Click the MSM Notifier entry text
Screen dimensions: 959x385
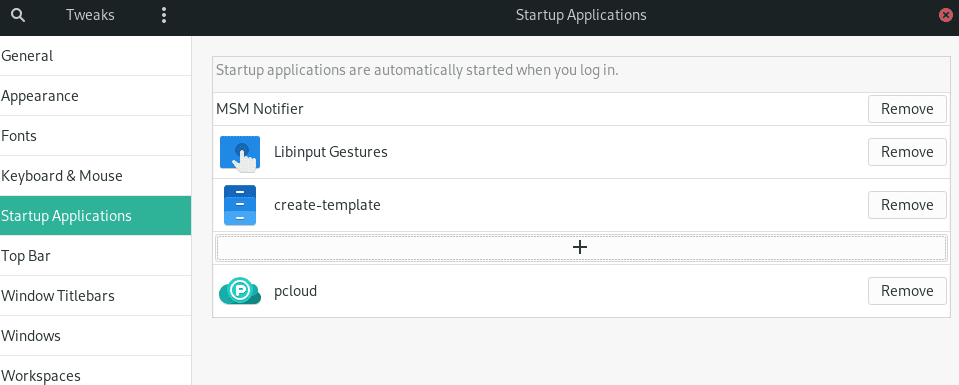pyautogui.click(x=260, y=109)
